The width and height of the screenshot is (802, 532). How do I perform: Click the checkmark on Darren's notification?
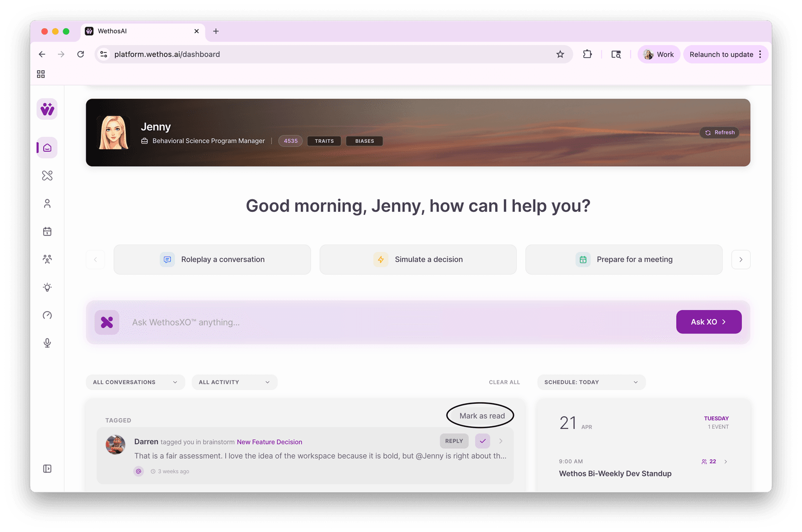[483, 441]
